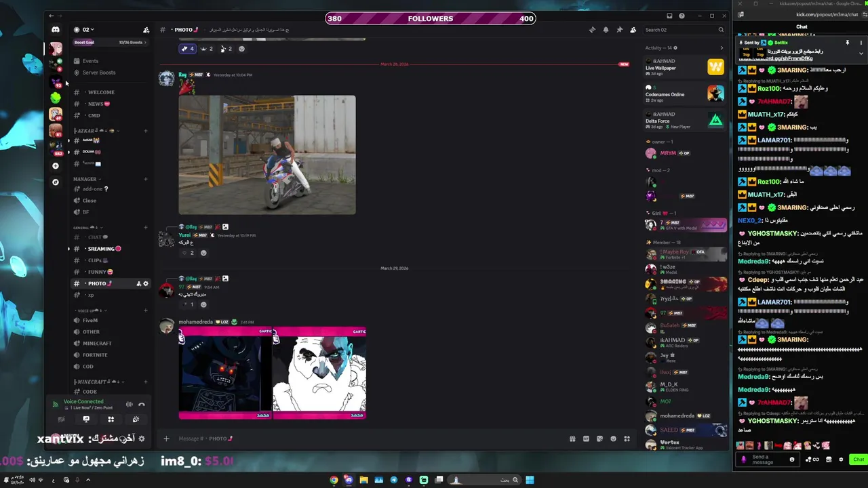
Task: Show pinned messages in PHOTO channel
Action: click(x=619, y=30)
